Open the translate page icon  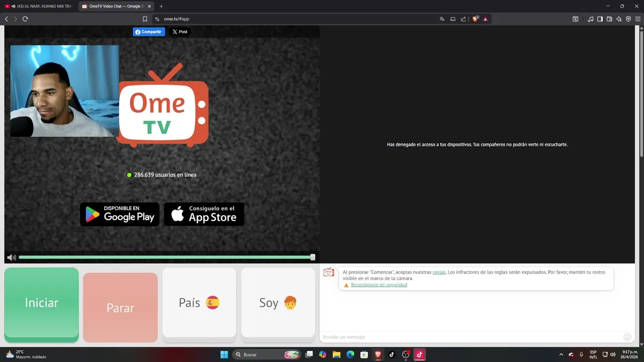tap(442, 19)
